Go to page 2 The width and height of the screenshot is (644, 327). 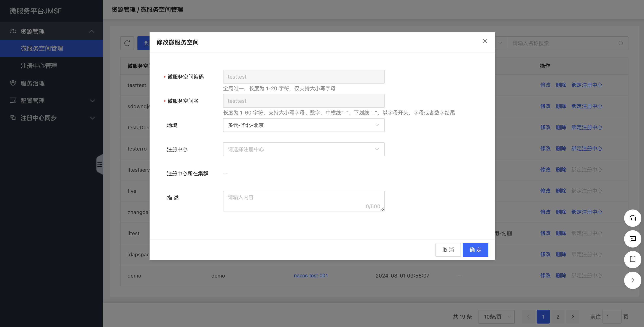558,317
